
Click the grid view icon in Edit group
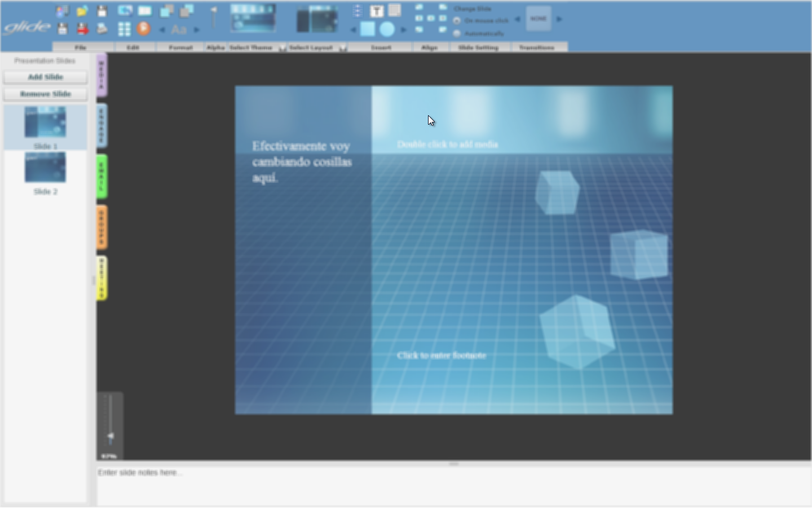pyautogui.click(x=124, y=29)
